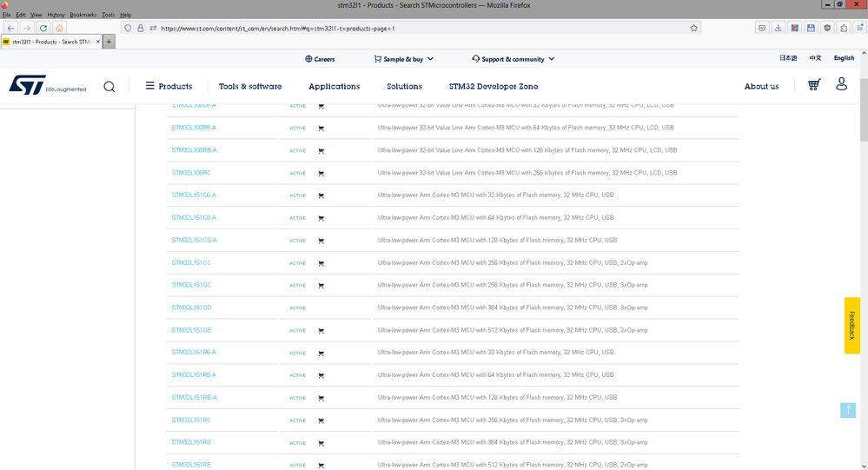This screenshot has width=868, height=470.
Task: Open the Firefox application menu
Action: (x=859, y=28)
